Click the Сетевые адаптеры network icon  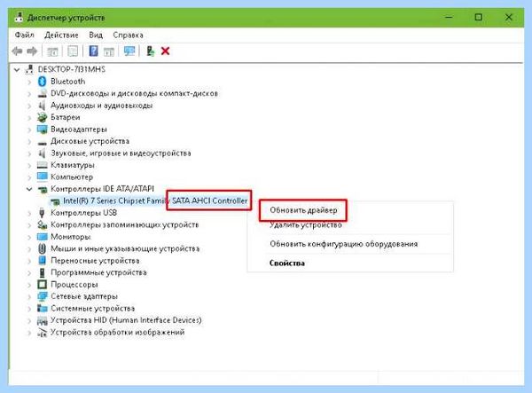tap(42, 296)
